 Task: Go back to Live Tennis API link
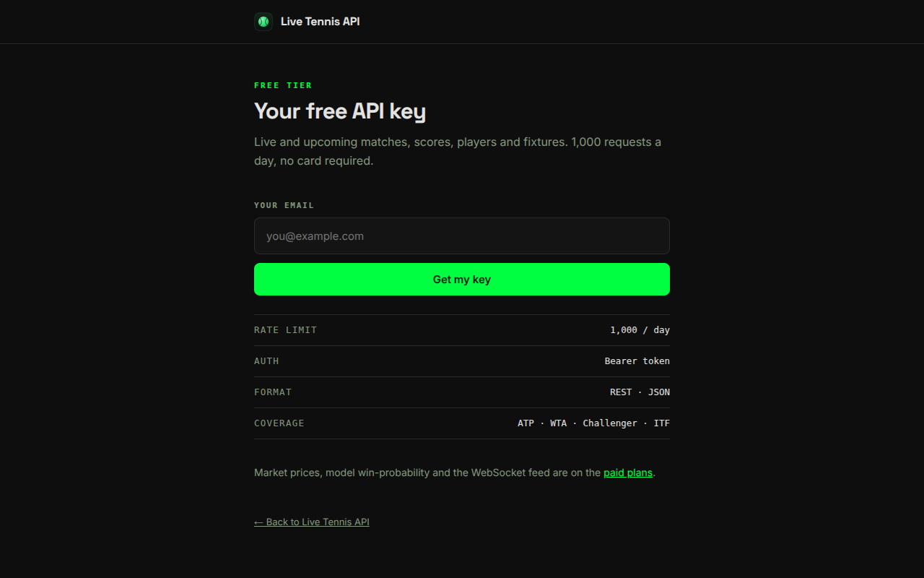[312, 522]
